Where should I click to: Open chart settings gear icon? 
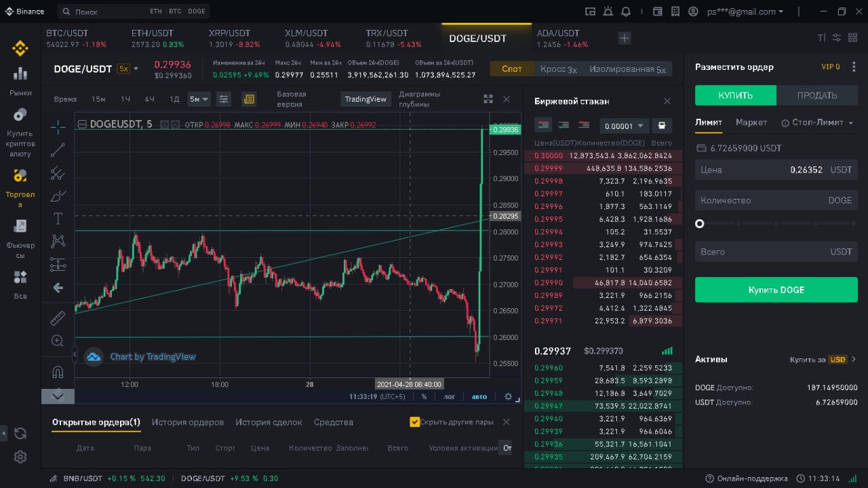[x=508, y=396]
